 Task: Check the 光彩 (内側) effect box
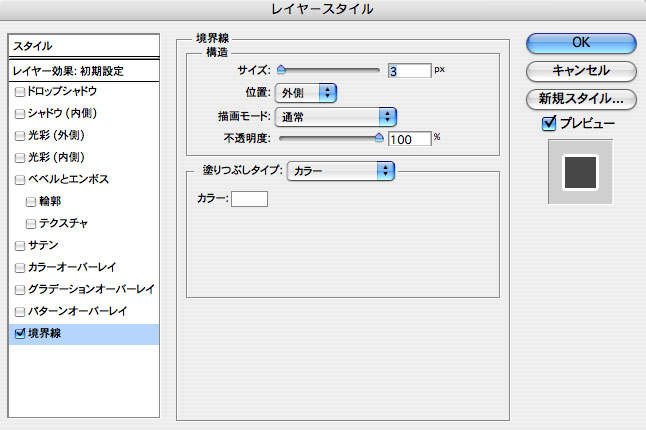(x=20, y=158)
